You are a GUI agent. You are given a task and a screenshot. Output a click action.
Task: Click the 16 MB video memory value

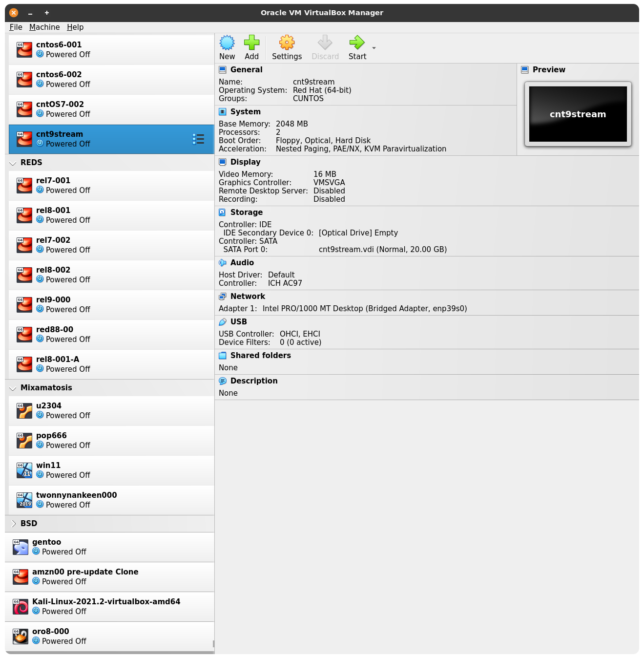click(325, 174)
